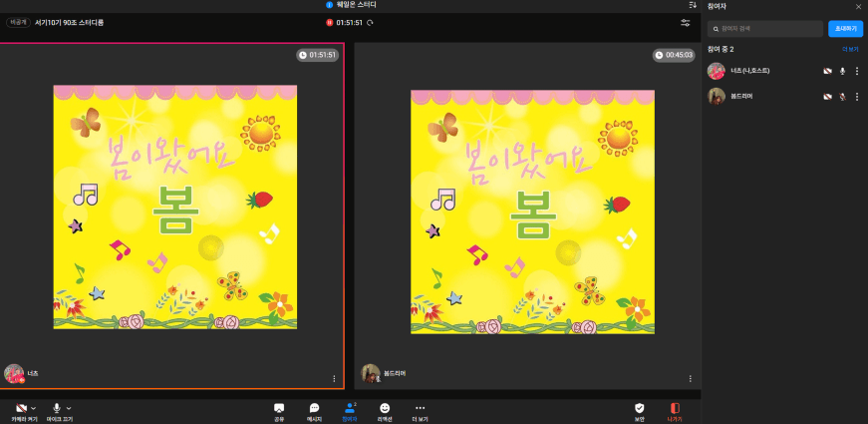Click participant name 봄드리머 in list
868x424 pixels.
click(741, 97)
